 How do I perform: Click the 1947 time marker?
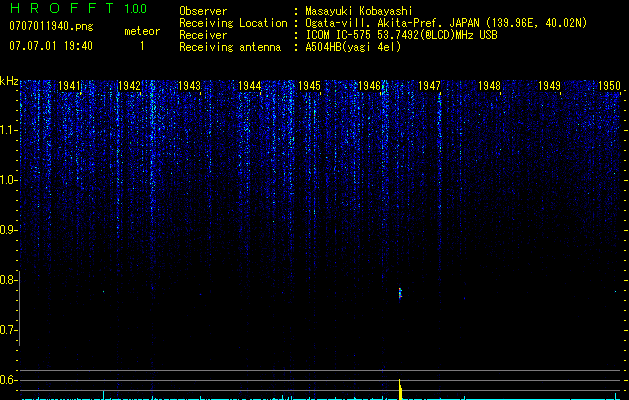(x=429, y=86)
